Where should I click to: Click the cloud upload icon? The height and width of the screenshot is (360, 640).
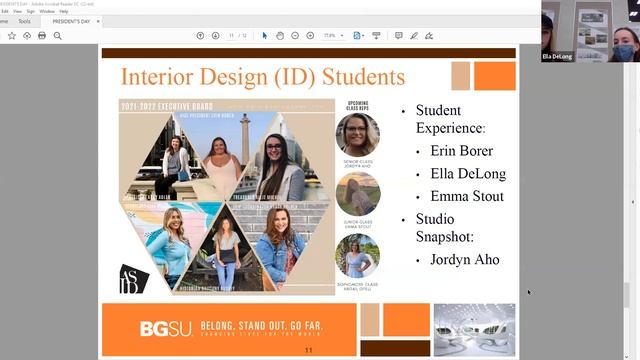(x=27, y=36)
